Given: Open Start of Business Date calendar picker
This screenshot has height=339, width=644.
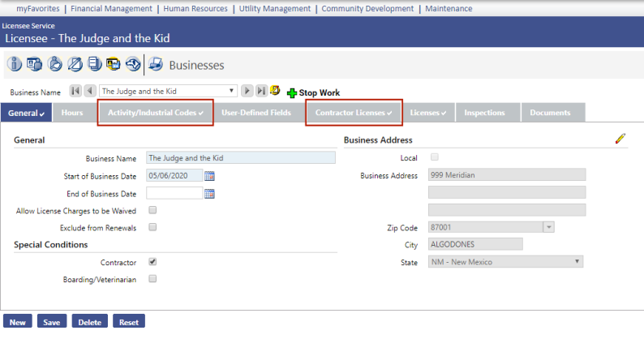Looking at the screenshot, I should pos(209,175).
